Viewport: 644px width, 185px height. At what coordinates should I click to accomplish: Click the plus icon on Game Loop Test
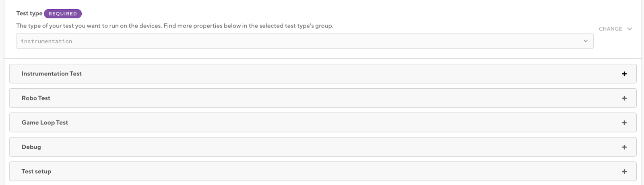point(624,123)
